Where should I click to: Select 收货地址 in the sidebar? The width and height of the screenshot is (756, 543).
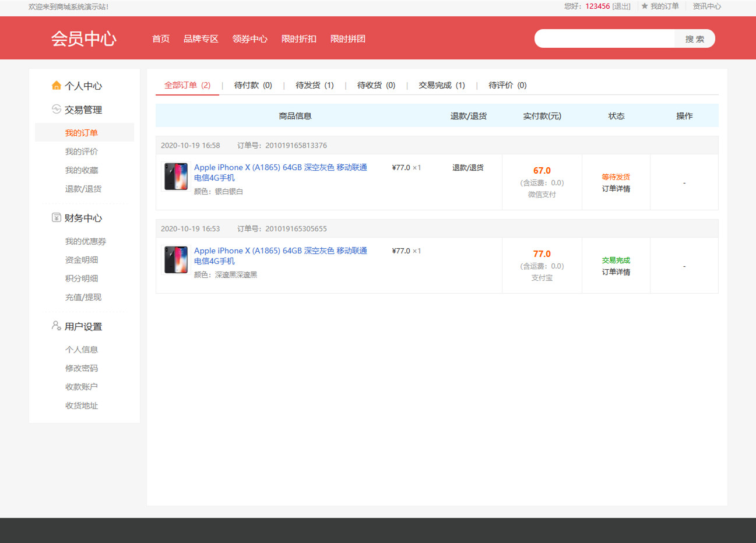click(x=82, y=406)
